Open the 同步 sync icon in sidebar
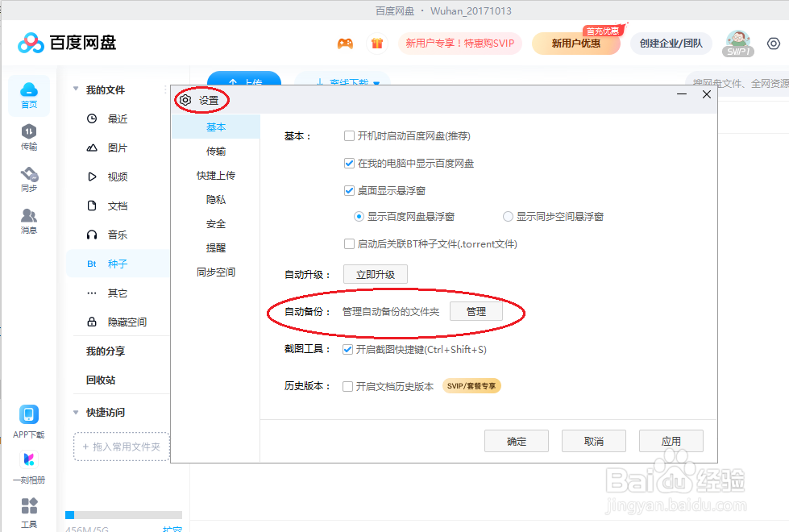The width and height of the screenshot is (789, 532). coord(29,179)
